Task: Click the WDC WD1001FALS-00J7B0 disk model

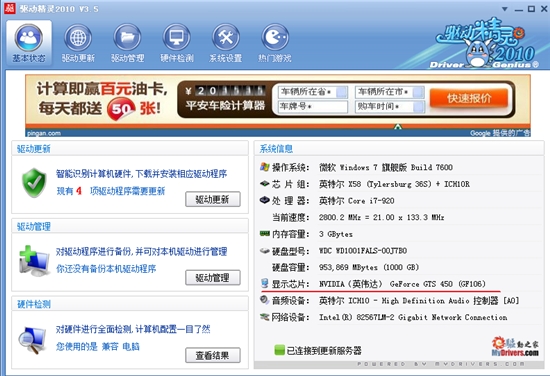Action: click(363, 251)
